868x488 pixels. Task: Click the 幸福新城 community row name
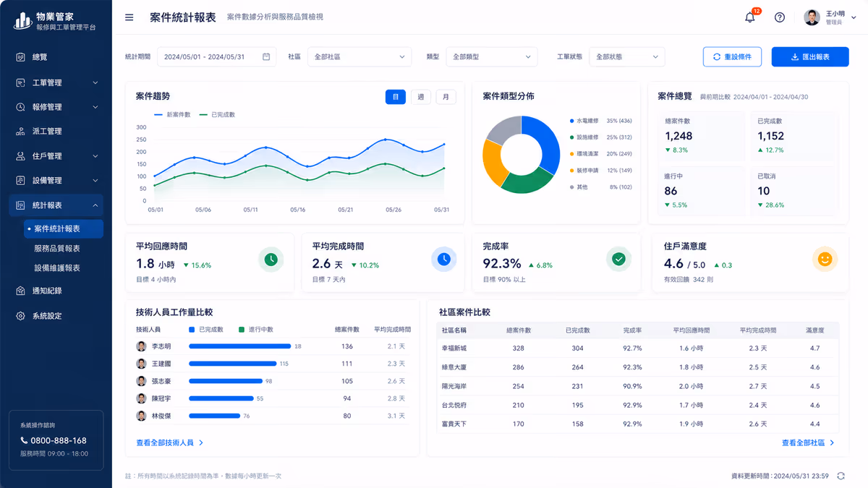(454, 348)
